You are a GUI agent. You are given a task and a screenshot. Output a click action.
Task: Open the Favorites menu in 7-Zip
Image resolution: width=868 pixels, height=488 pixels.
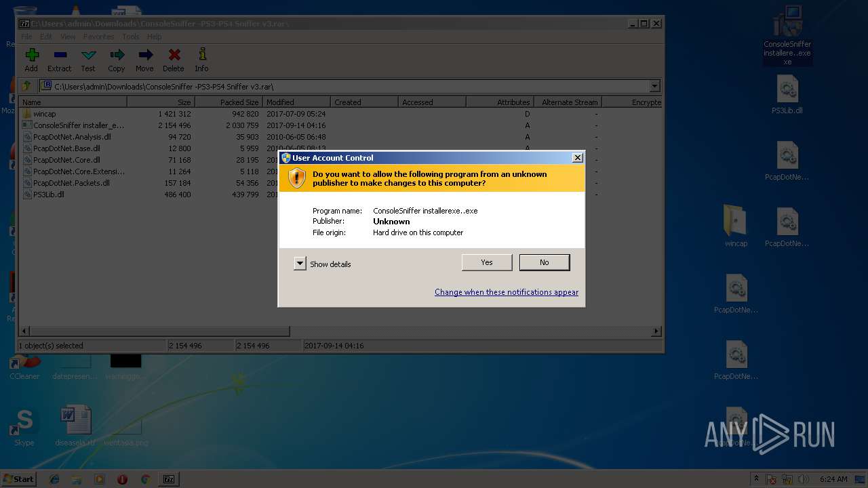[99, 37]
